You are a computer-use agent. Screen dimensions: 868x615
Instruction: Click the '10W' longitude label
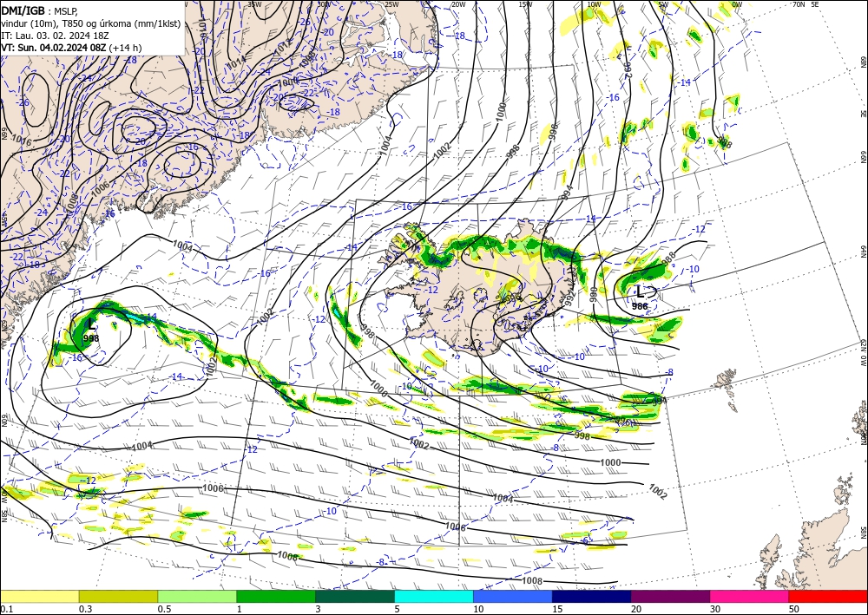coord(594,4)
